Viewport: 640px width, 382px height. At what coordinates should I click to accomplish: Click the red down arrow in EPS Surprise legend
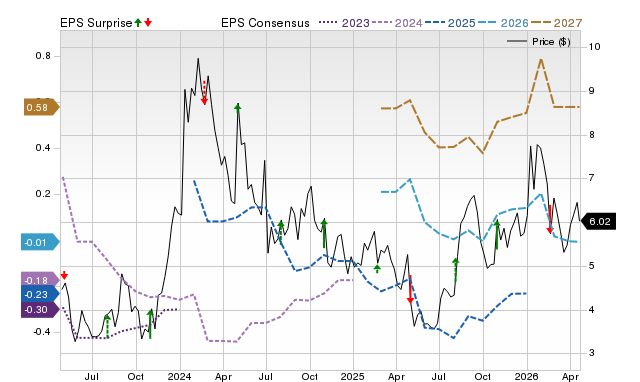click(148, 22)
